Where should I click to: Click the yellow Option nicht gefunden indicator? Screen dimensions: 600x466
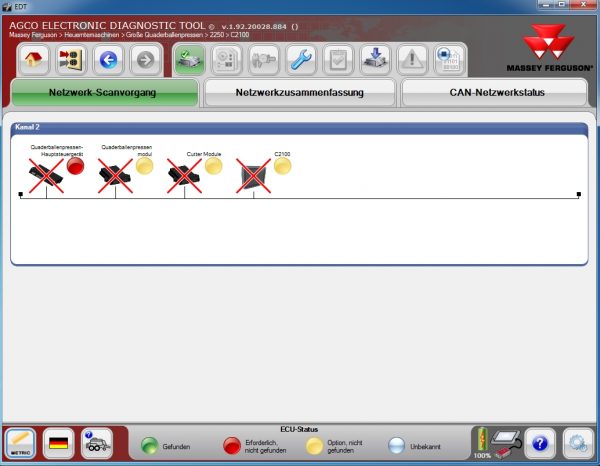315,446
